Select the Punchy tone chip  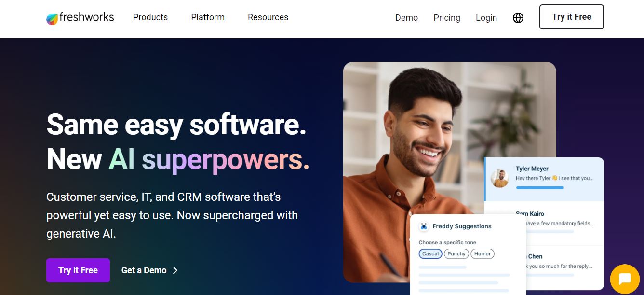tap(456, 253)
